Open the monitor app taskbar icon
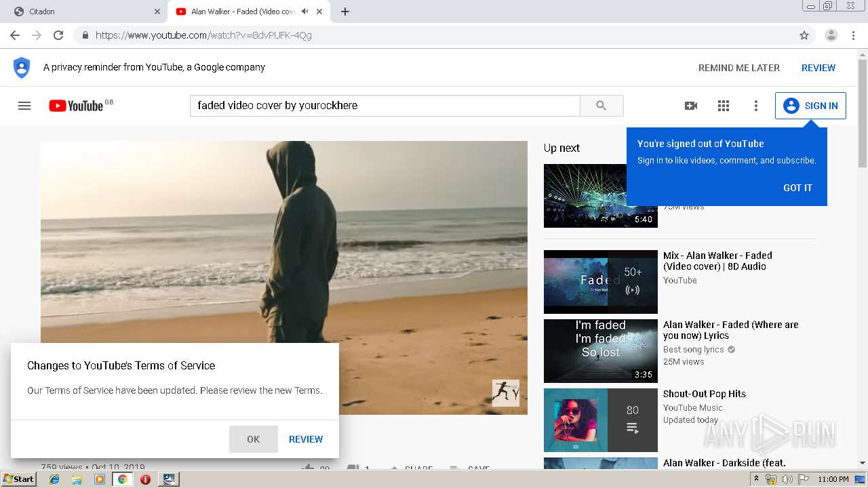Viewport: 868px width, 488px height. coord(168,479)
